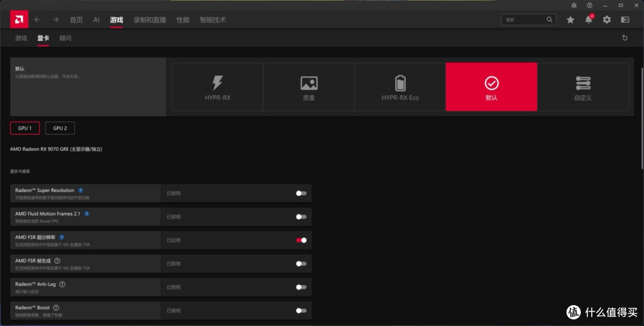The width and height of the screenshot is (644, 326).
Task: Enable Radeon Anti-Lag toggle
Action: click(x=301, y=287)
